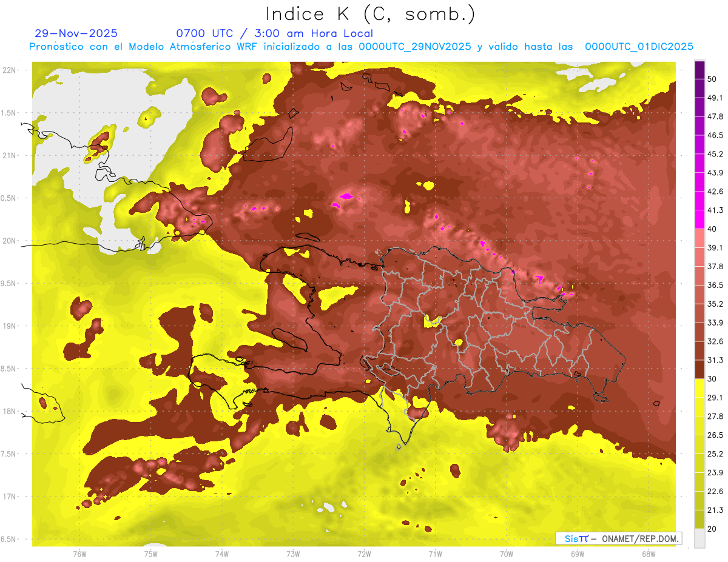
Task: Click the '1.5N' latitude label
Action: 9,113
